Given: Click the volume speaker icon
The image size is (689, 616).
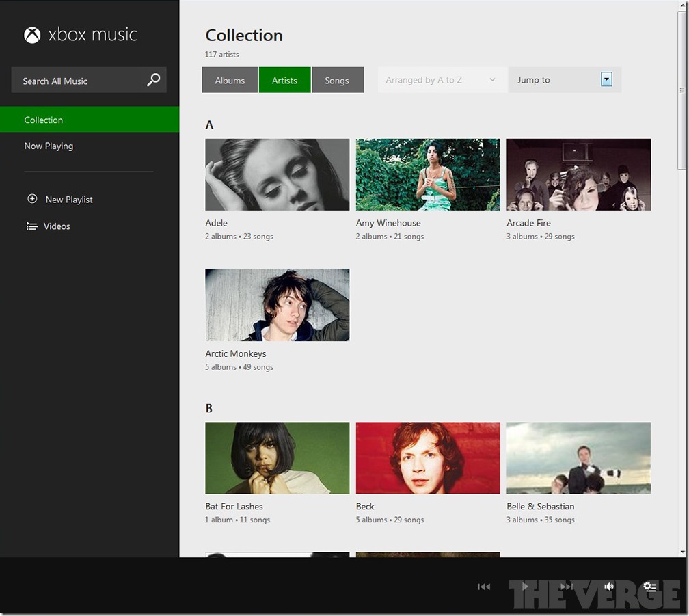Looking at the screenshot, I should (x=608, y=587).
